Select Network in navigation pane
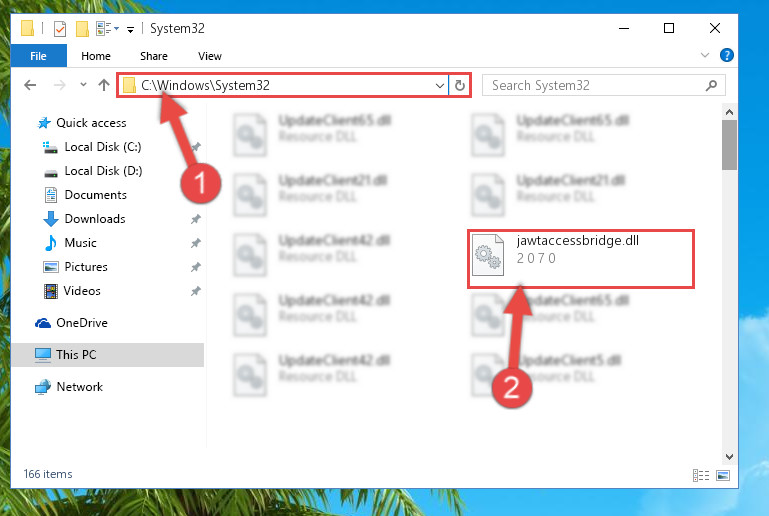The width and height of the screenshot is (769, 516). pyautogui.click(x=79, y=387)
